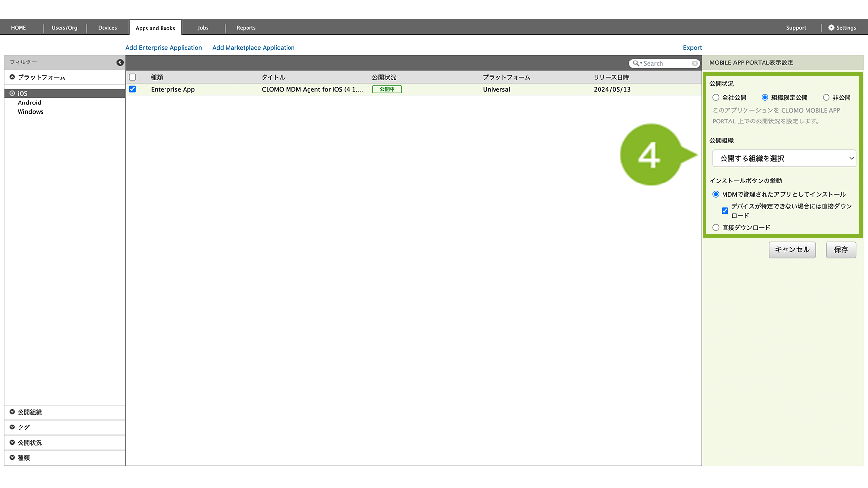Expand the タグ filter section
This screenshot has height=488, width=868.
coord(12,427)
